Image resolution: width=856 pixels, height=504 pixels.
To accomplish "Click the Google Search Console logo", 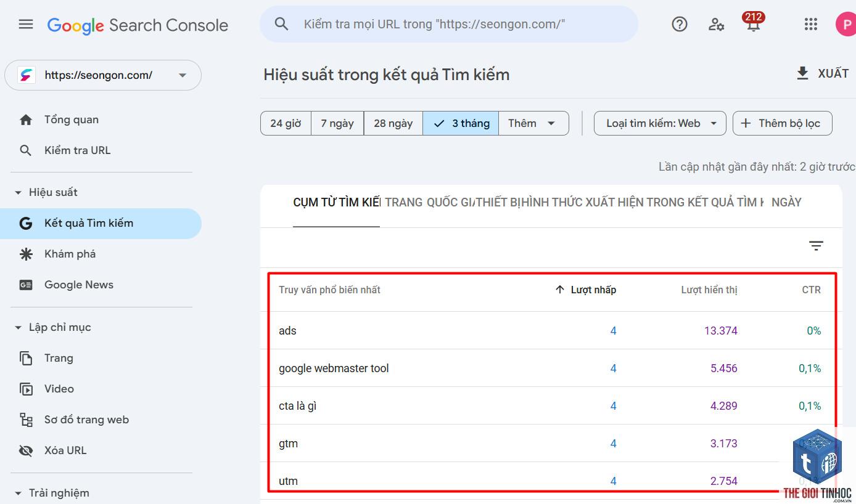I will pyautogui.click(x=138, y=25).
